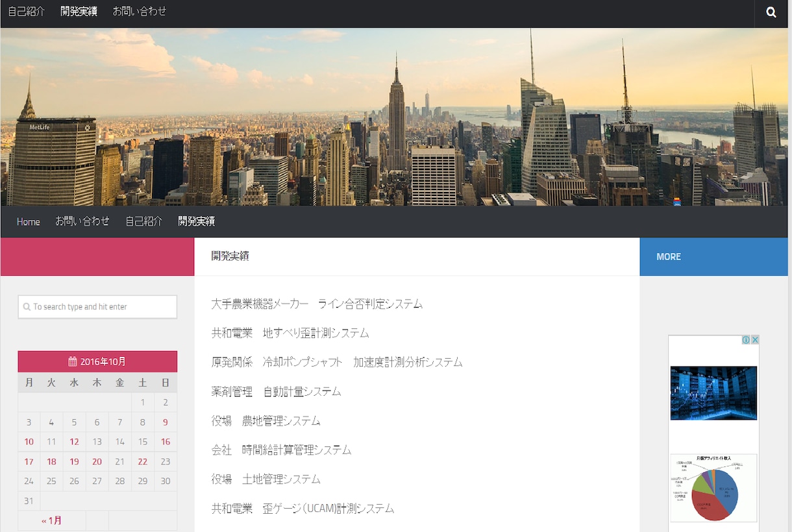Open calendar date 20
The image size is (792, 532).
pyautogui.click(x=97, y=462)
